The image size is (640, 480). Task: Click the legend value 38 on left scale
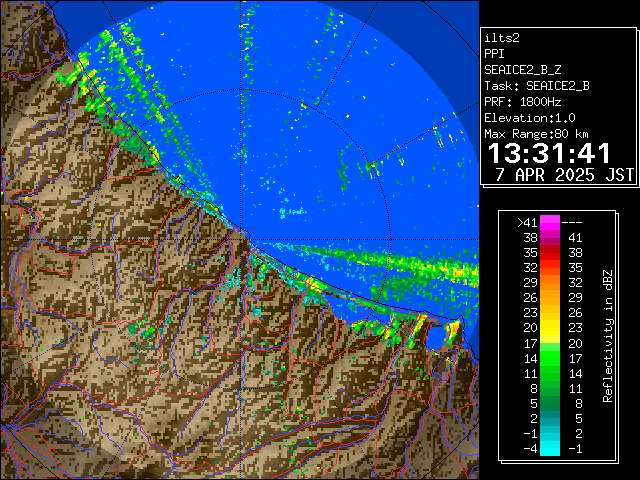coord(531,238)
